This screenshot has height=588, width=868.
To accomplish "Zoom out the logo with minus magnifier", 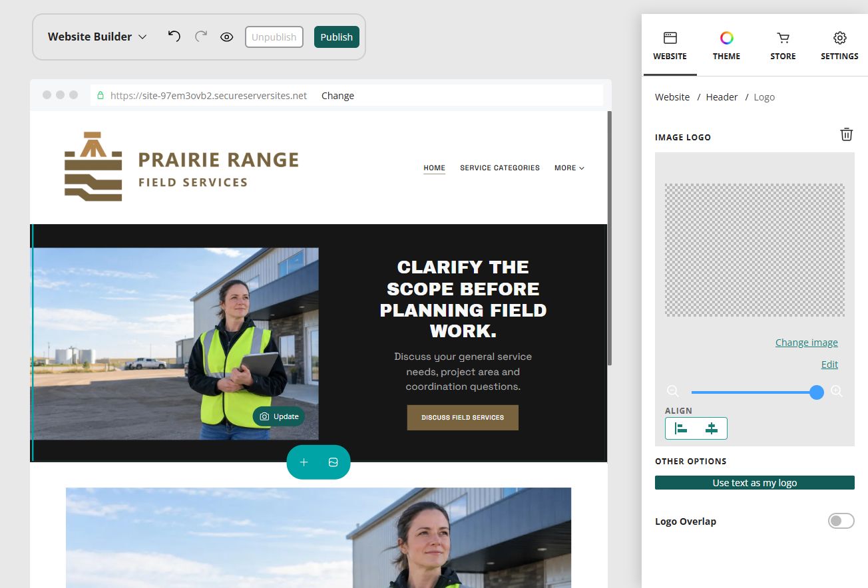I will tap(673, 391).
